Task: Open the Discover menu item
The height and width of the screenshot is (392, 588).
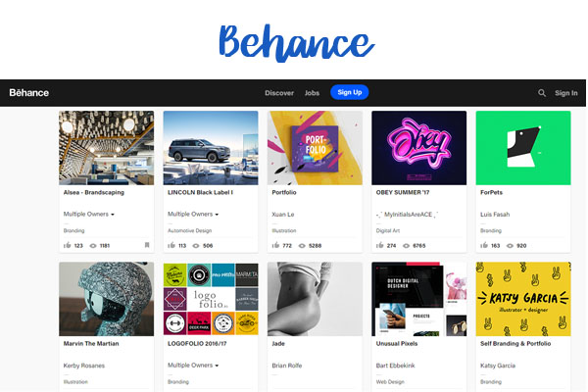Action: (x=279, y=93)
